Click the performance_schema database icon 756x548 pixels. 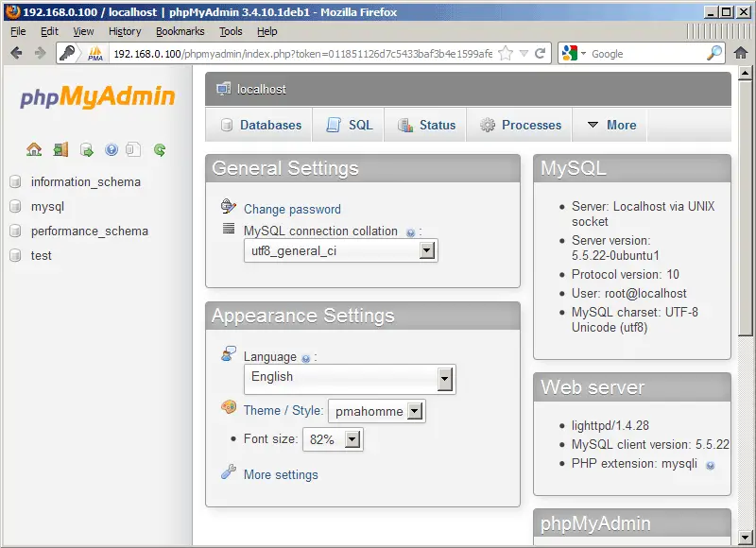(x=15, y=231)
